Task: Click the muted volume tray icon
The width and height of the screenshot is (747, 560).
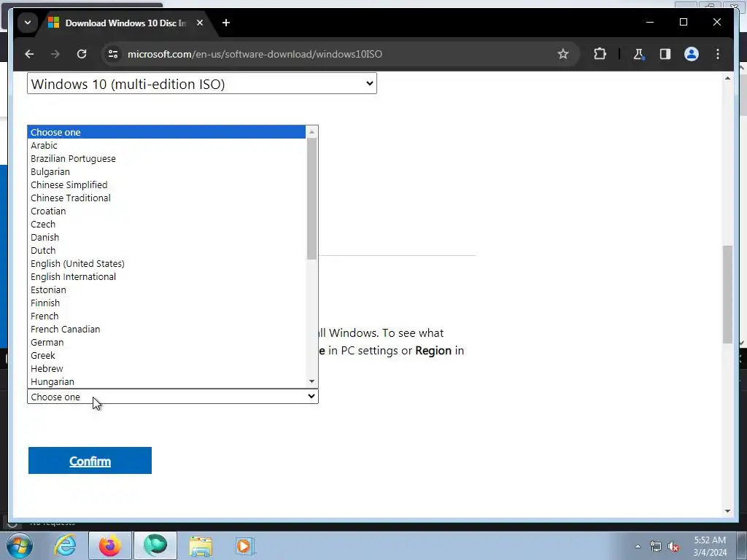Action: [x=673, y=546]
